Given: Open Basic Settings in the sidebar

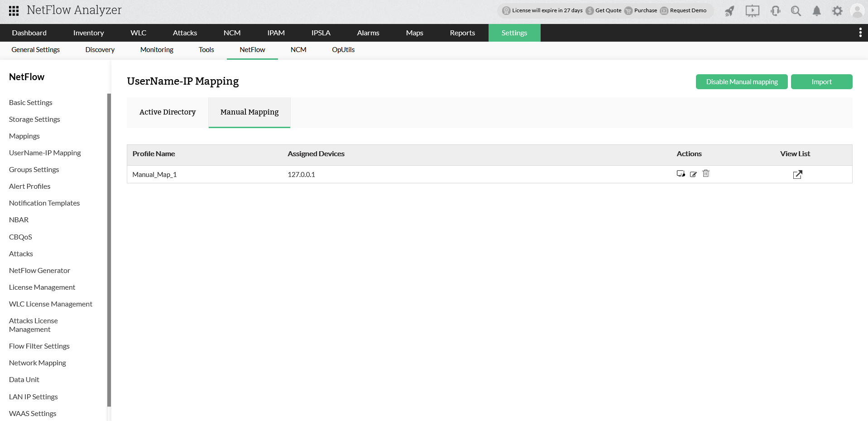Looking at the screenshot, I should [31, 103].
